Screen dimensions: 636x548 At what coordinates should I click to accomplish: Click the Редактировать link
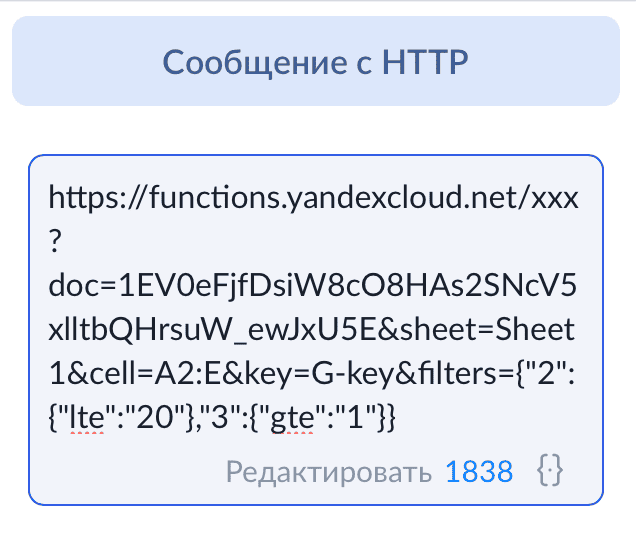[329, 472]
